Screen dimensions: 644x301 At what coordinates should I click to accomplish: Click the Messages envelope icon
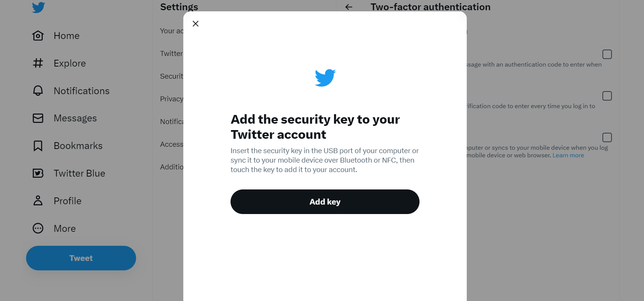pyautogui.click(x=38, y=118)
